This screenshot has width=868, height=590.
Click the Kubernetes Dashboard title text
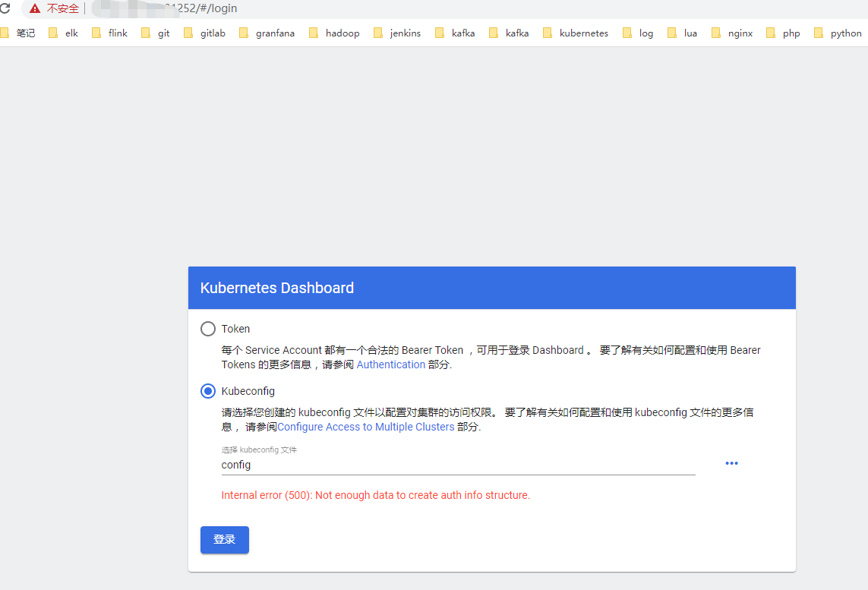point(276,288)
